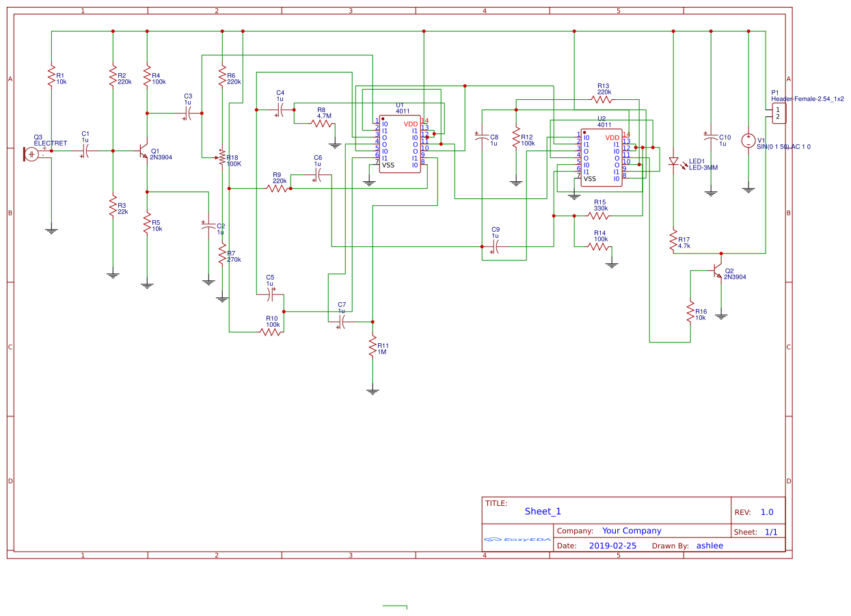Click the P1 female header connector
This screenshot has height=616, width=851.
tap(777, 113)
